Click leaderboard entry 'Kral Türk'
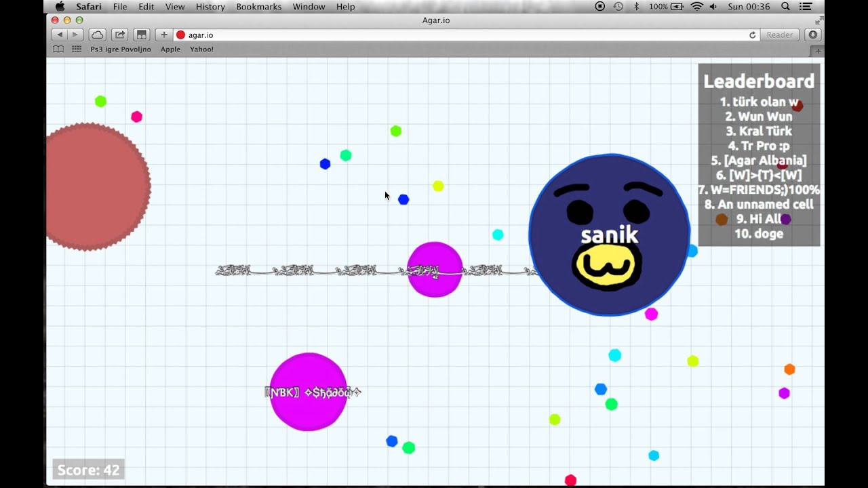The height and width of the screenshot is (488, 868). coord(759,131)
